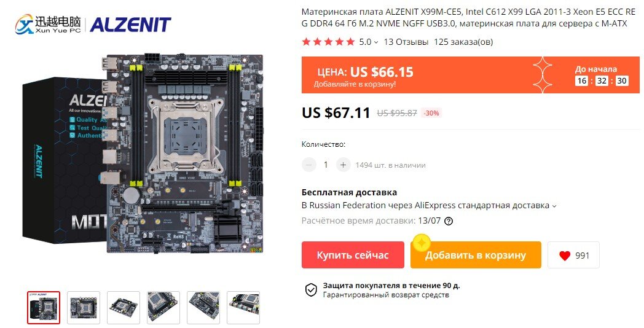Viewport: 644px width, 328px height.
Task: Click the buyer protection shield icon
Action: (x=311, y=290)
